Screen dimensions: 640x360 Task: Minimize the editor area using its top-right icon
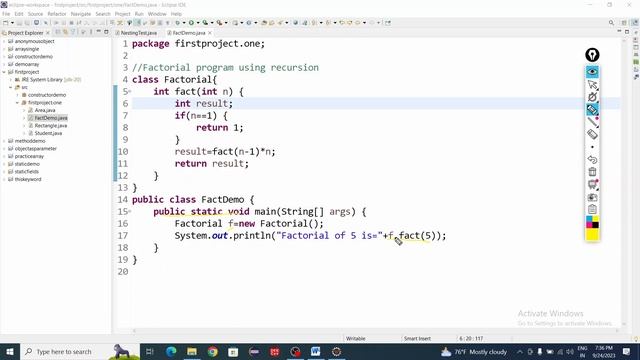[x=619, y=32]
